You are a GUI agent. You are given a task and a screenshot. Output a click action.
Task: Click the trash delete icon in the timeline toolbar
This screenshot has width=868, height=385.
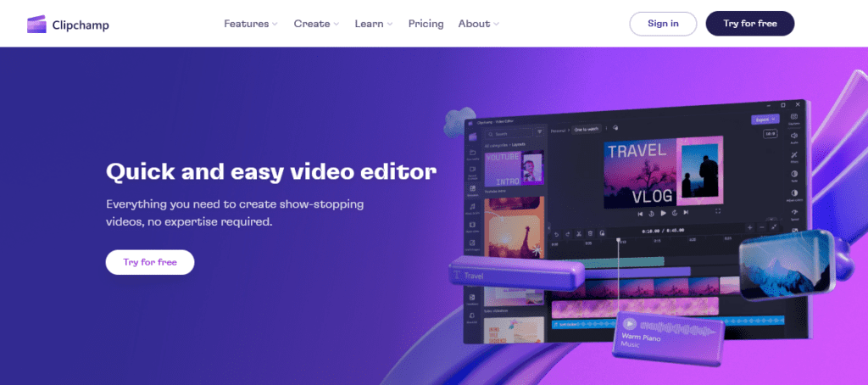[x=590, y=234]
